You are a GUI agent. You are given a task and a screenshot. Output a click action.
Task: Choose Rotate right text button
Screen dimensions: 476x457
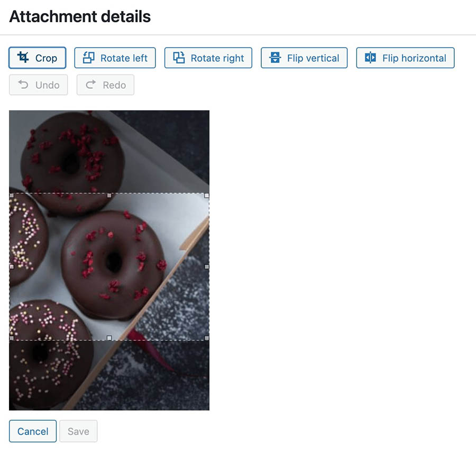click(208, 58)
